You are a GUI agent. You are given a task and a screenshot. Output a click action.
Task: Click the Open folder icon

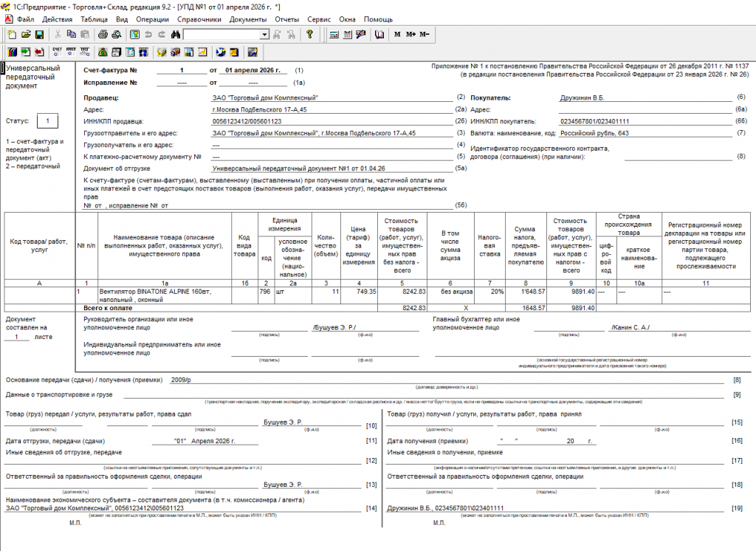[x=26, y=34]
